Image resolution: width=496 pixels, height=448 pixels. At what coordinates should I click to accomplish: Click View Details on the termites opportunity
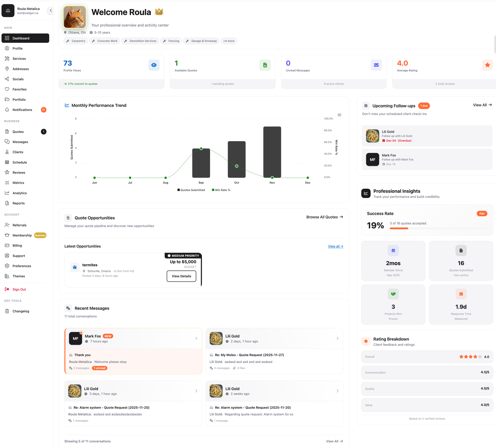181,276
